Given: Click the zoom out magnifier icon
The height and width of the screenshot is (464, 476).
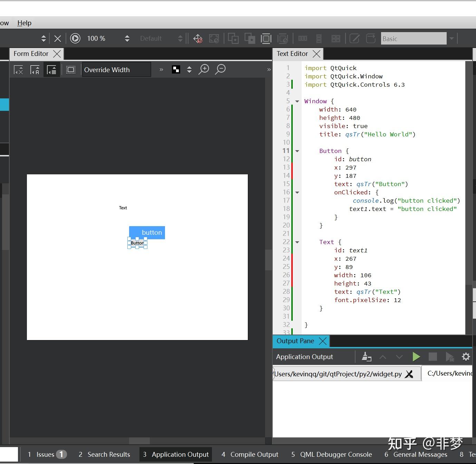Looking at the screenshot, I should point(220,69).
